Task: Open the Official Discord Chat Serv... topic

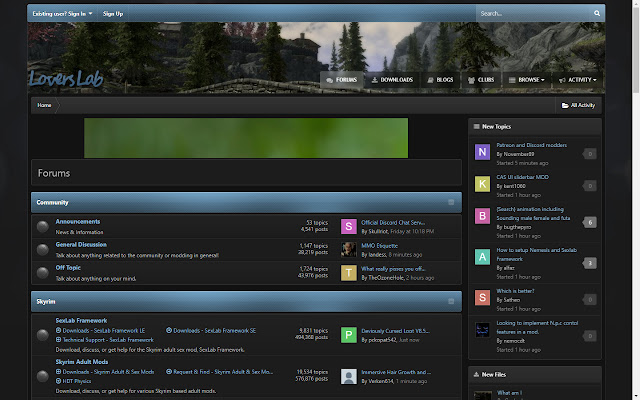Action: point(393,222)
